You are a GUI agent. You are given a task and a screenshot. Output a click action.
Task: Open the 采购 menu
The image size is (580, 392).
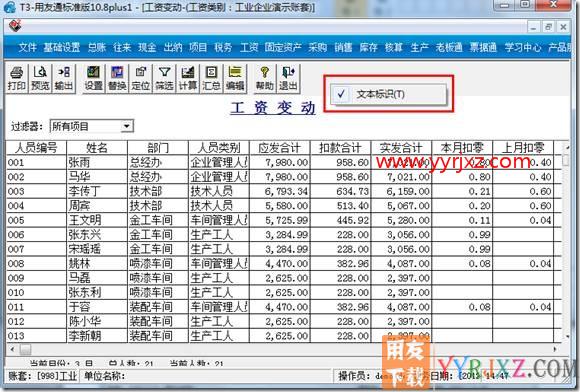(318, 47)
